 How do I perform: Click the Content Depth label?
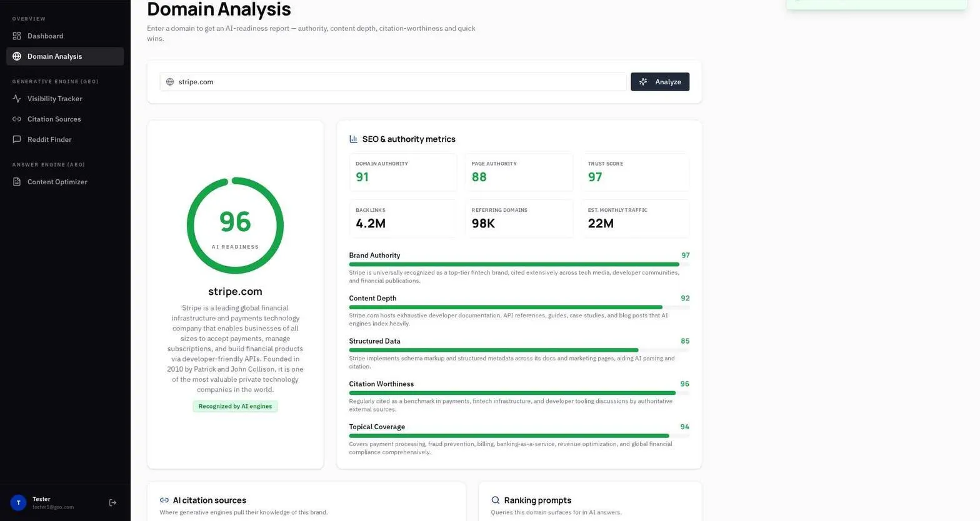coord(372,299)
